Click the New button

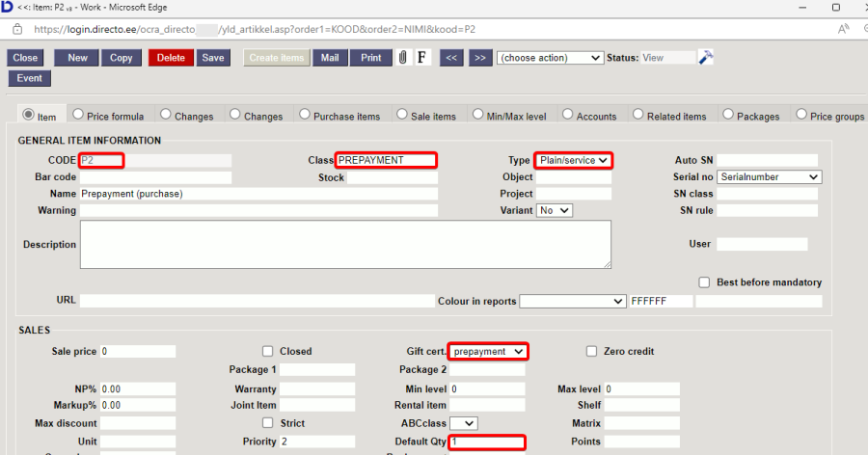[x=77, y=58]
